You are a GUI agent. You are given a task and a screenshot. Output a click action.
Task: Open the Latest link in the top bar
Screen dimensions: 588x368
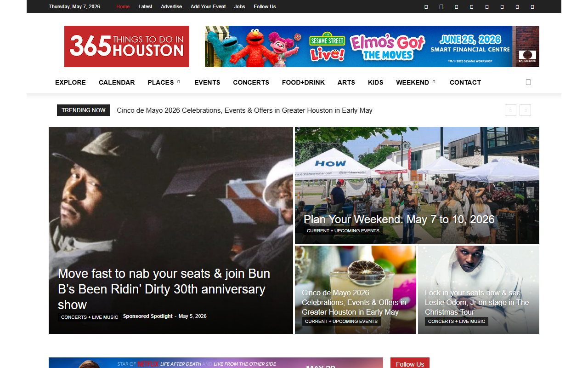(145, 6)
